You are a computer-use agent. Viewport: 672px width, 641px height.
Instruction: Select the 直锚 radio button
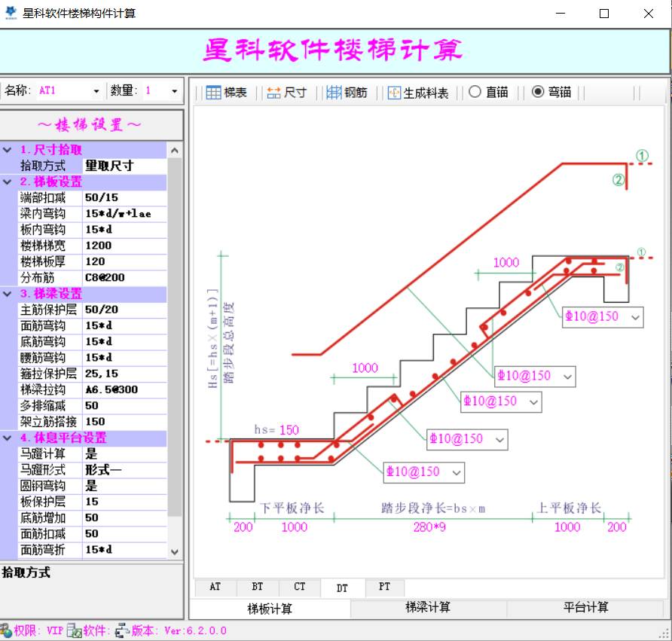tap(475, 92)
